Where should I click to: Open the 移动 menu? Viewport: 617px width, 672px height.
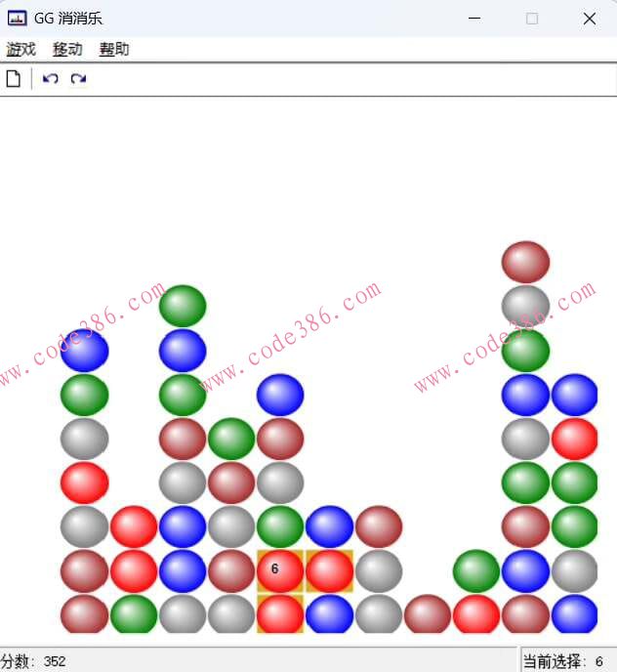[67, 49]
